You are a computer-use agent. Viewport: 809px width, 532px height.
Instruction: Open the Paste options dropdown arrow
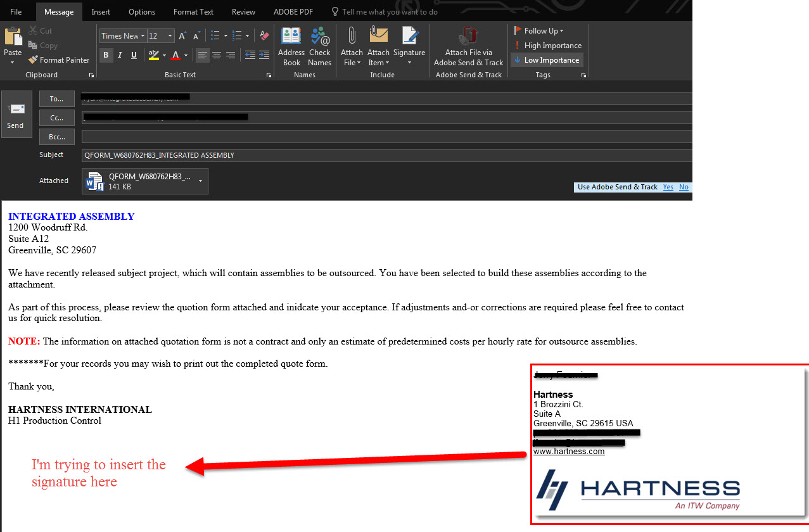click(x=13, y=63)
